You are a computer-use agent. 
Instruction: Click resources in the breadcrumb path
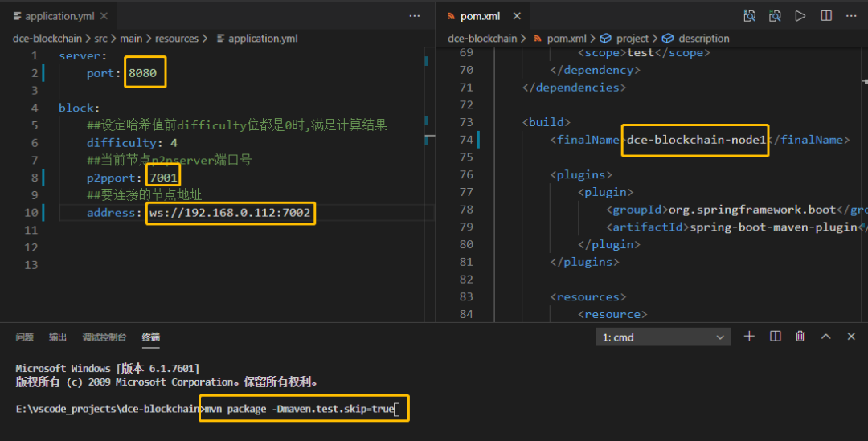pos(177,39)
